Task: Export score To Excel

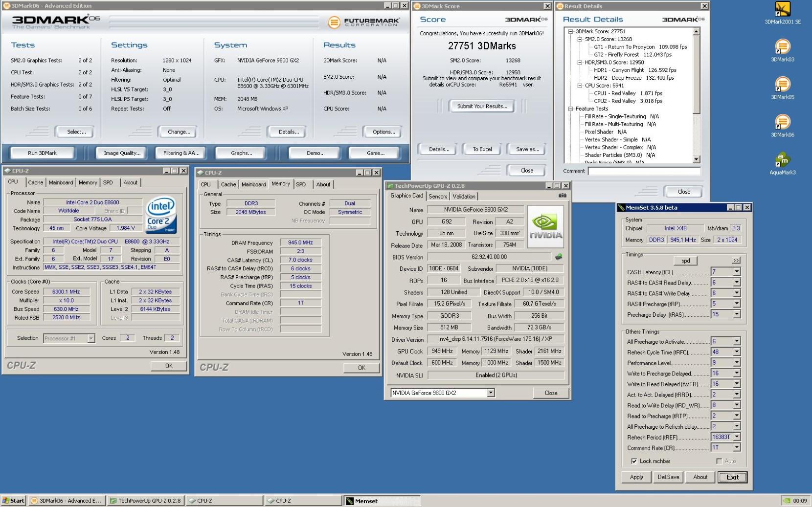Action: coord(482,149)
